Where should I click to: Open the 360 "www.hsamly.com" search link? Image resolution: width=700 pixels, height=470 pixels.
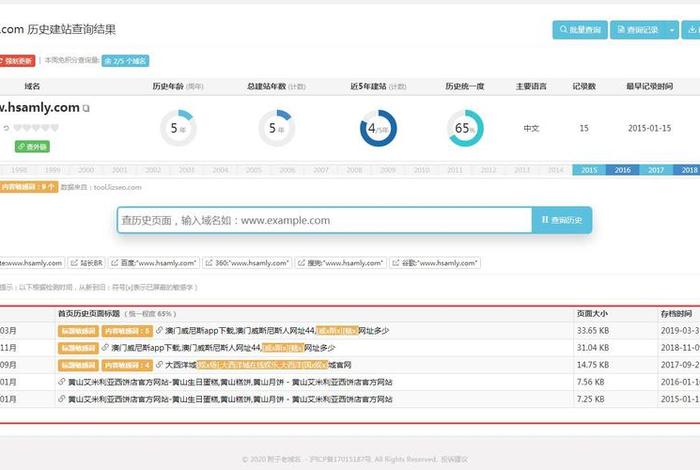[247, 263]
